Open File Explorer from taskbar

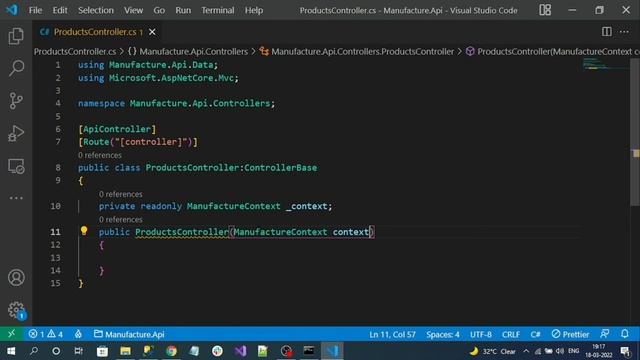[125, 351]
